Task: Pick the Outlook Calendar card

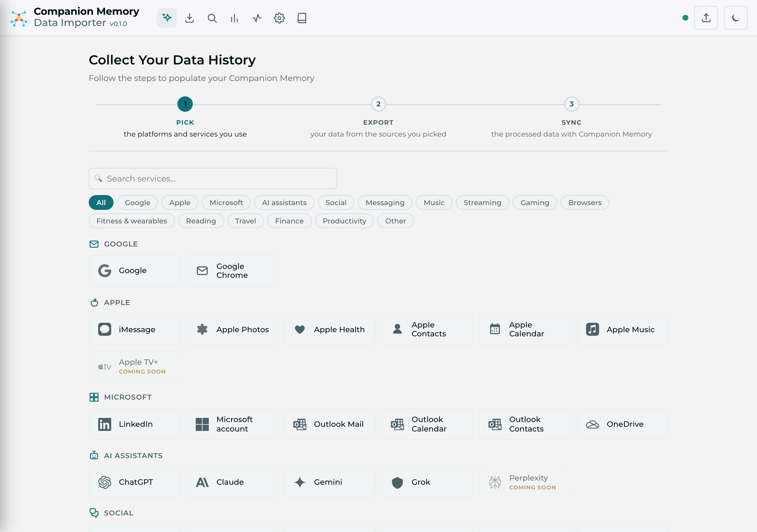Action: pyautogui.click(x=427, y=424)
